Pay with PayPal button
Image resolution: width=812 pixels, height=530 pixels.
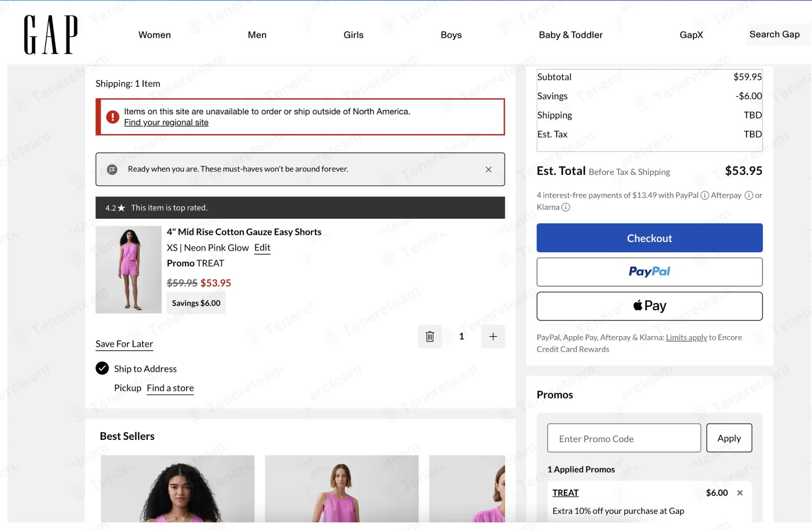[x=649, y=272]
